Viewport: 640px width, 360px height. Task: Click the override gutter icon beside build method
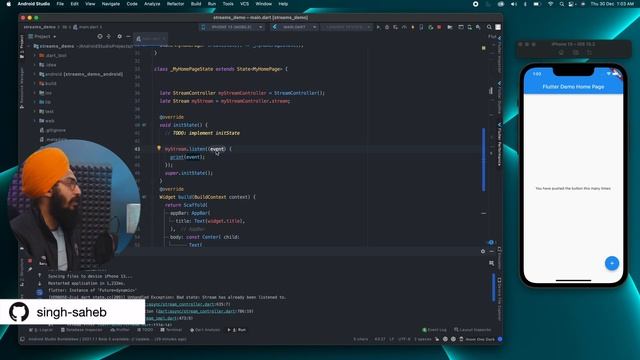(144, 197)
